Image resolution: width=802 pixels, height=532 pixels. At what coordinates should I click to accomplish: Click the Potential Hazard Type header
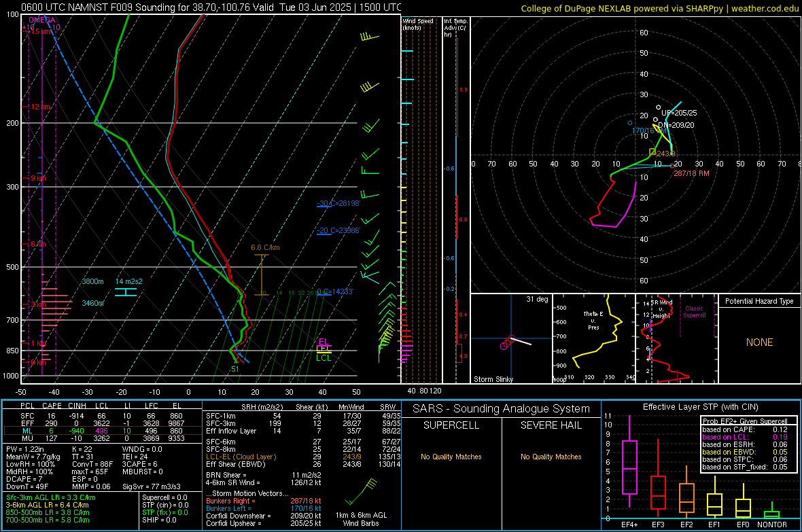(759, 301)
